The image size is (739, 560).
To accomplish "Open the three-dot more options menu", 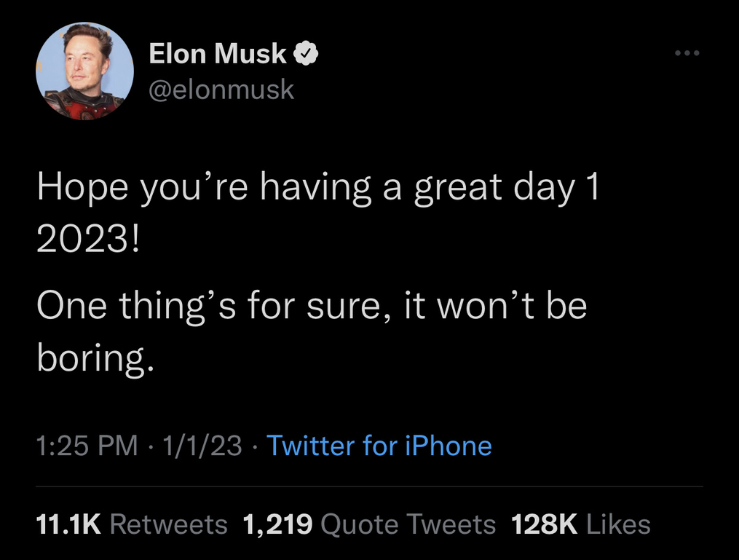I will click(x=687, y=53).
